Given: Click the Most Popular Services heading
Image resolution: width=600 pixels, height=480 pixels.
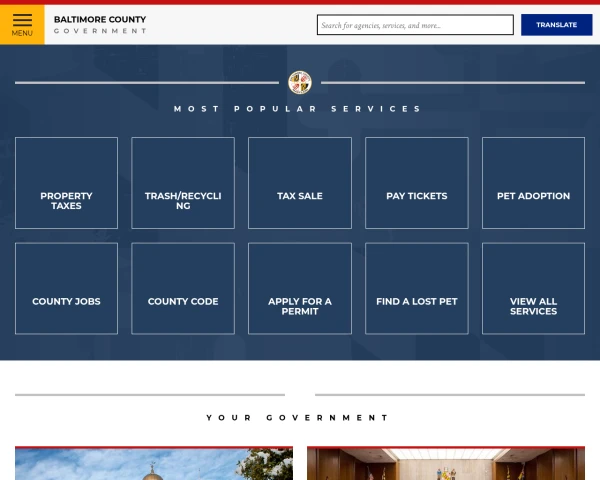Looking at the screenshot, I should click(x=298, y=109).
